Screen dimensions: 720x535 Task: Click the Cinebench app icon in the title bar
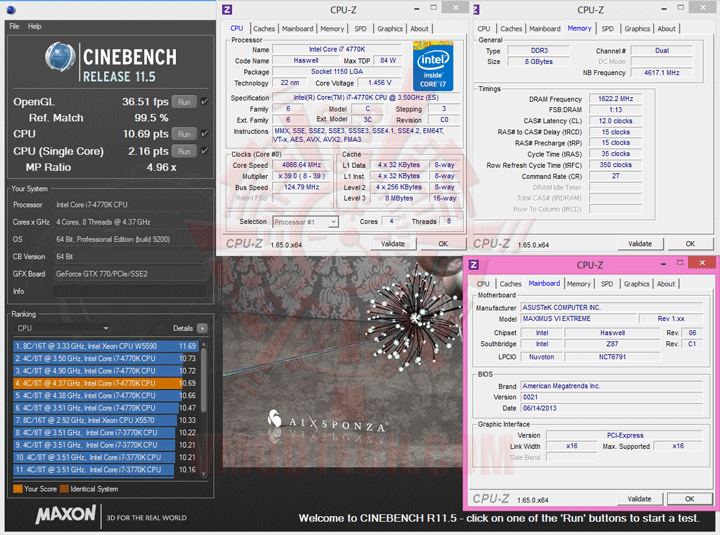[x=11, y=10]
